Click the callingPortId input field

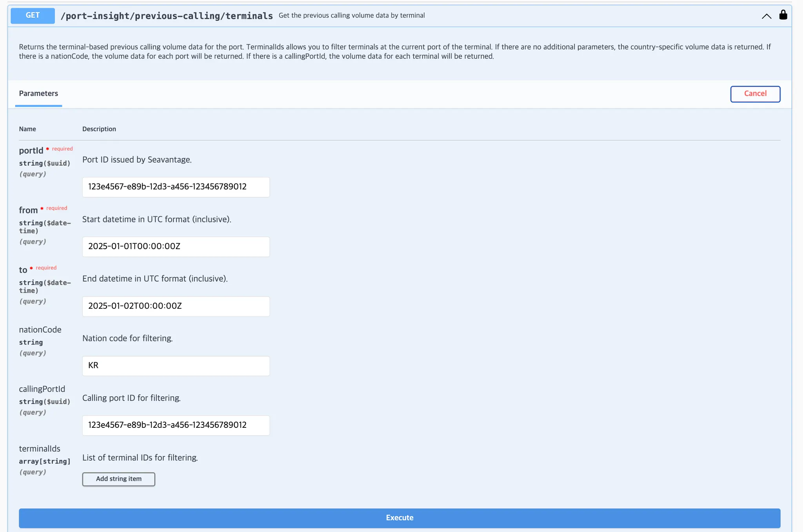click(176, 425)
